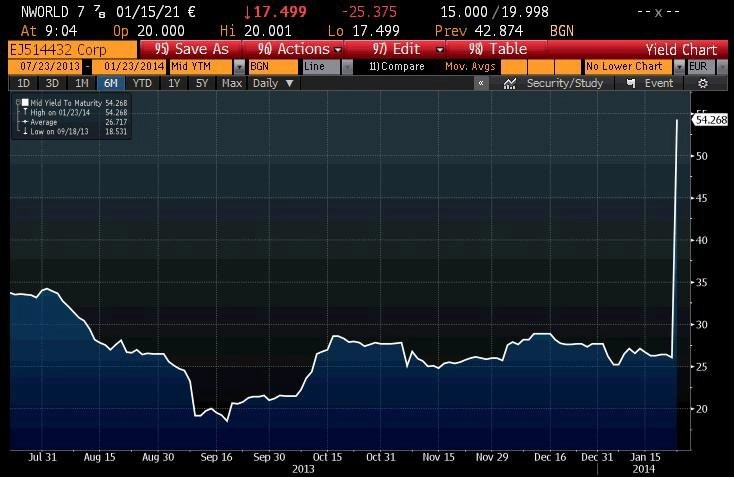This screenshot has height=477, width=734.
Task: Click the Average marker icon in legend
Action: point(25,122)
